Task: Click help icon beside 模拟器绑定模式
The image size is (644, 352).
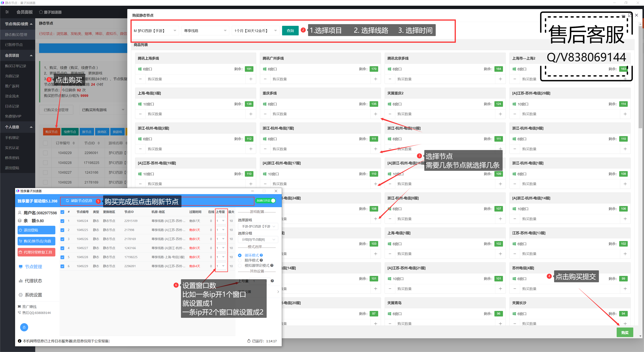Action: point(272,265)
